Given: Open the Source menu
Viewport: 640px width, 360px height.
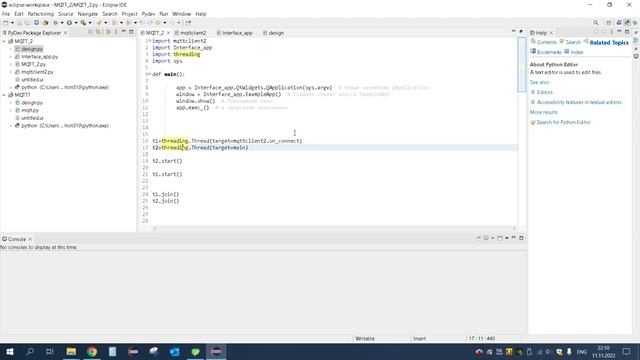Looking at the screenshot, I should 65,14.
